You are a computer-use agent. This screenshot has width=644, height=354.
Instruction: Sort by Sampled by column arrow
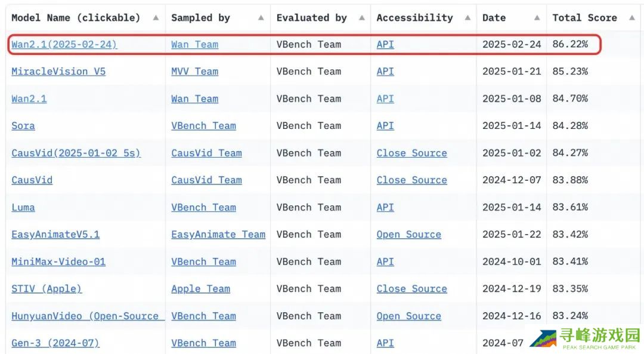point(261,18)
